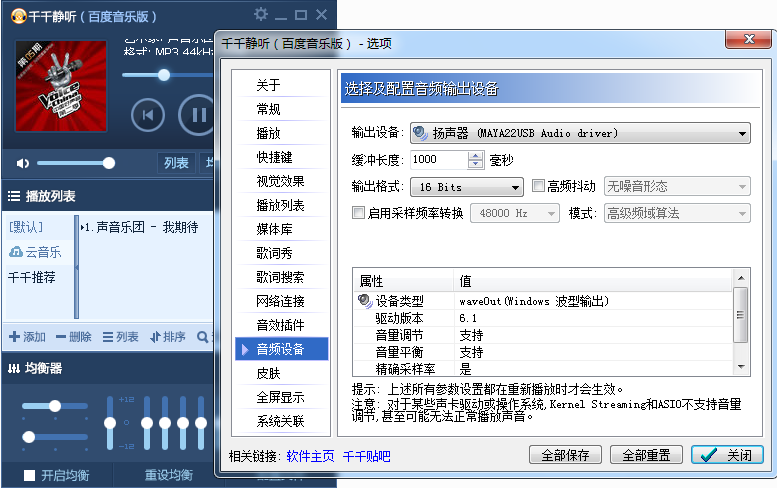Viewport: 777px width, 488px height.
Task: Pause the current song
Action: click(197, 115)
